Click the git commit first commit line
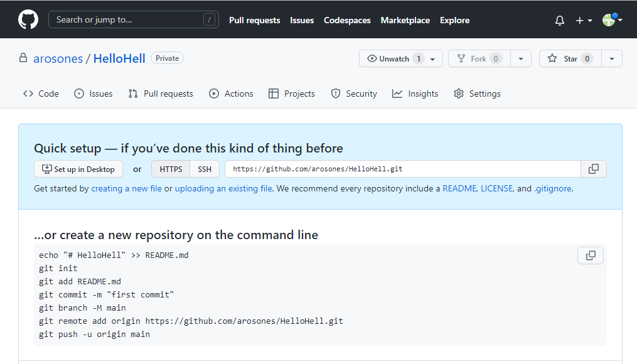Screen dimensions: 637x364 107,294
